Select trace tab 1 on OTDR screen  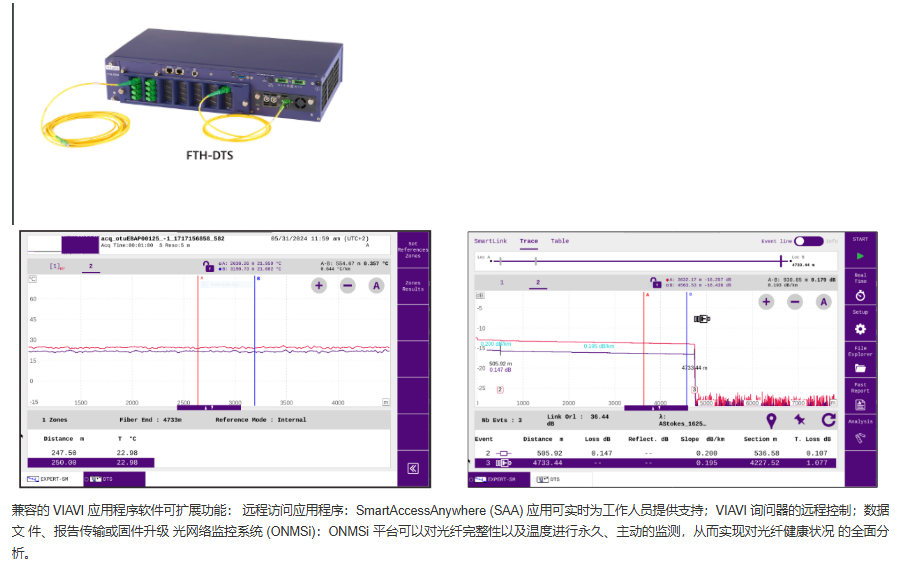502,282
